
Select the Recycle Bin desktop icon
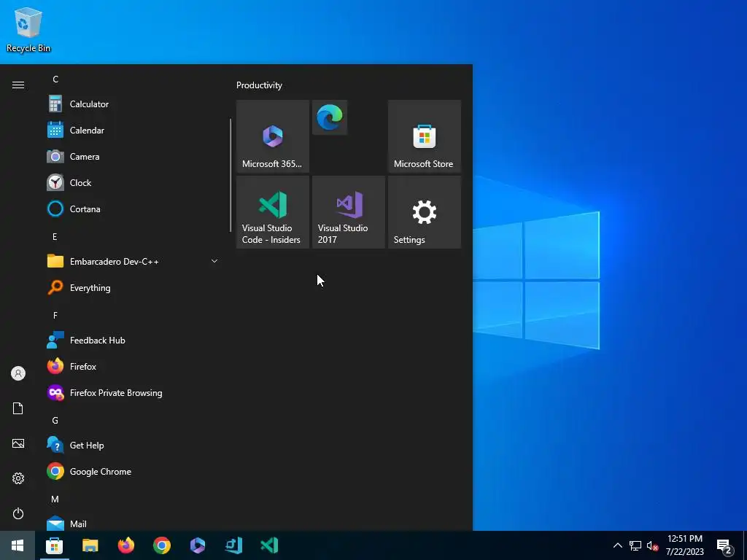28,29
